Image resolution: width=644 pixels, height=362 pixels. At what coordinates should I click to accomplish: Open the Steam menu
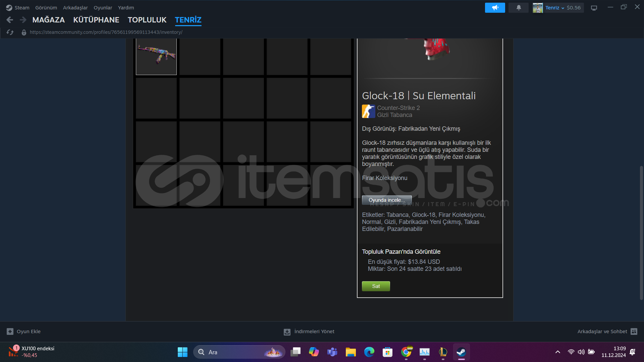(21, 8)
